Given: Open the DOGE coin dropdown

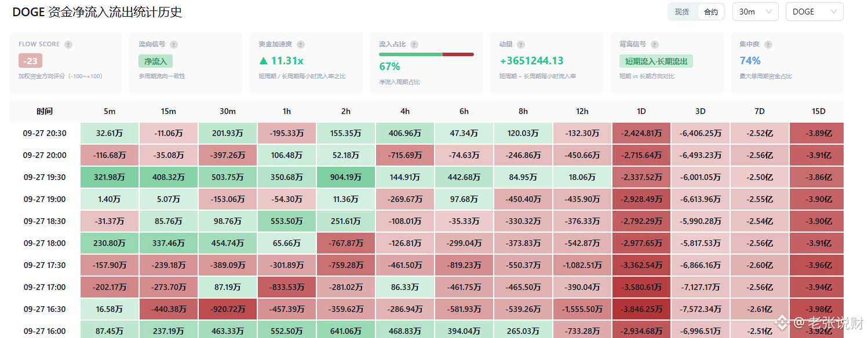Looking at the screenshot, I should 814,12.
